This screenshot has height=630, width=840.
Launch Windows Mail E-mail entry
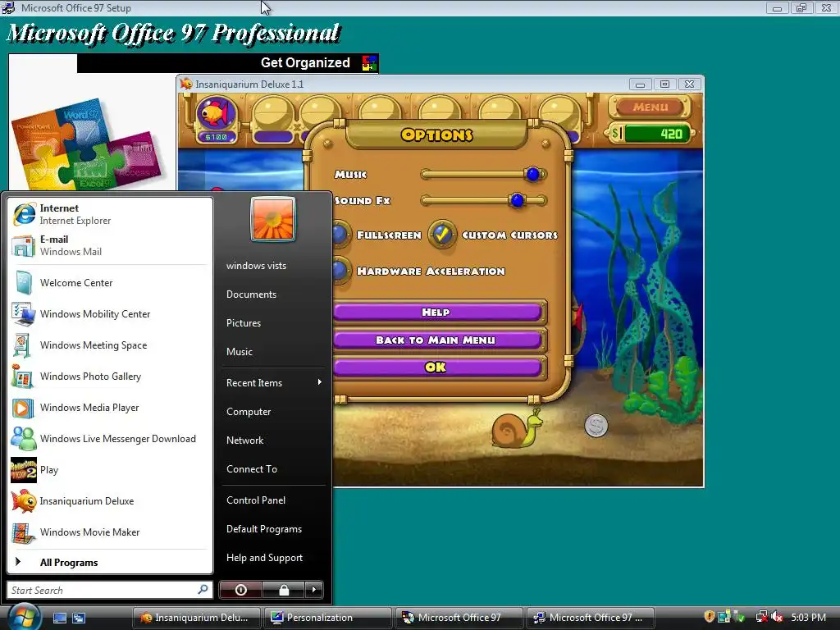(x=110, y=245)
